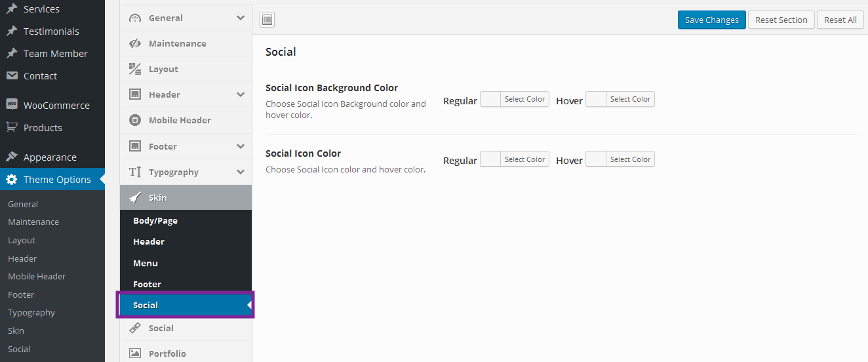
Task: Expand the Footer section chevron
Action: click(240, 146)
